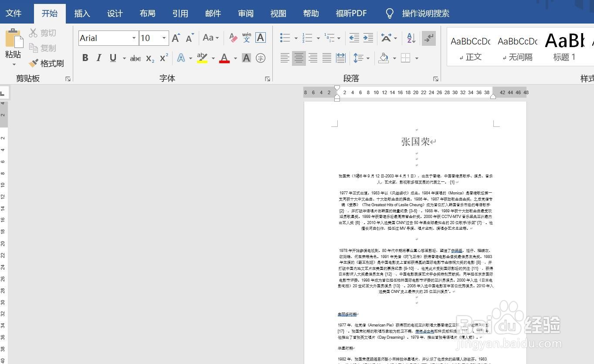This screenshot has width=594, height=364.
Task: Pick a font color from the red swatch
Action: [224, 58]
